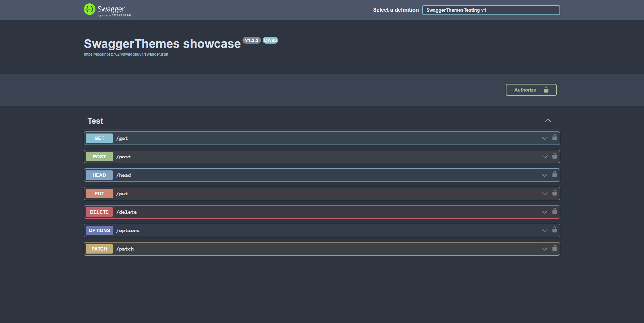Click the /delete path text
Screen dimensions: 644x323
[x=126, y=212]
